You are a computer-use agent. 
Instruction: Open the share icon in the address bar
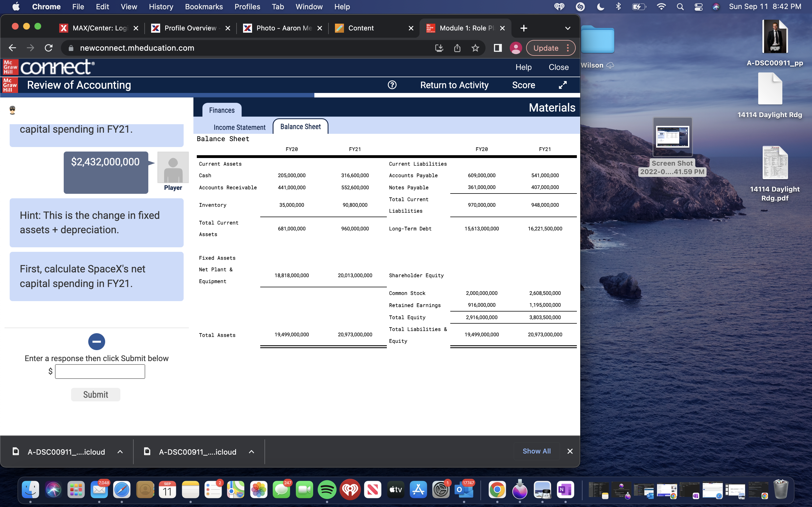pos(457,48)
